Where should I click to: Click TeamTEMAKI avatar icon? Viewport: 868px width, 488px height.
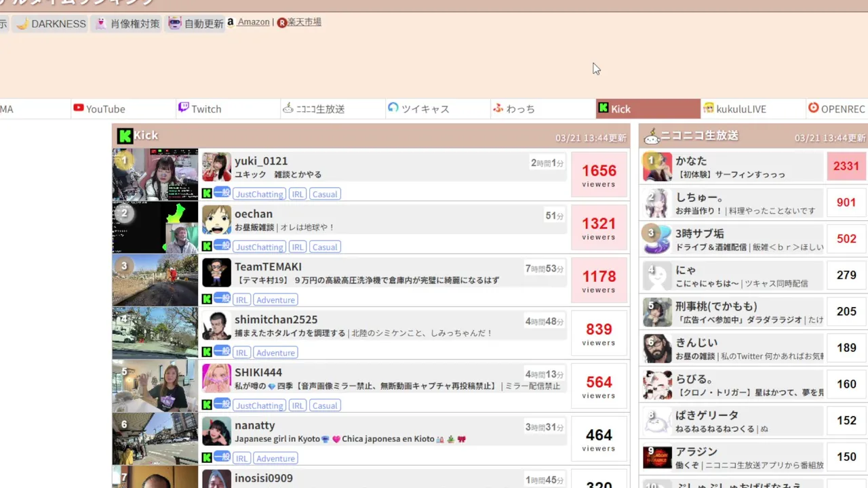(x=216, y=272)
